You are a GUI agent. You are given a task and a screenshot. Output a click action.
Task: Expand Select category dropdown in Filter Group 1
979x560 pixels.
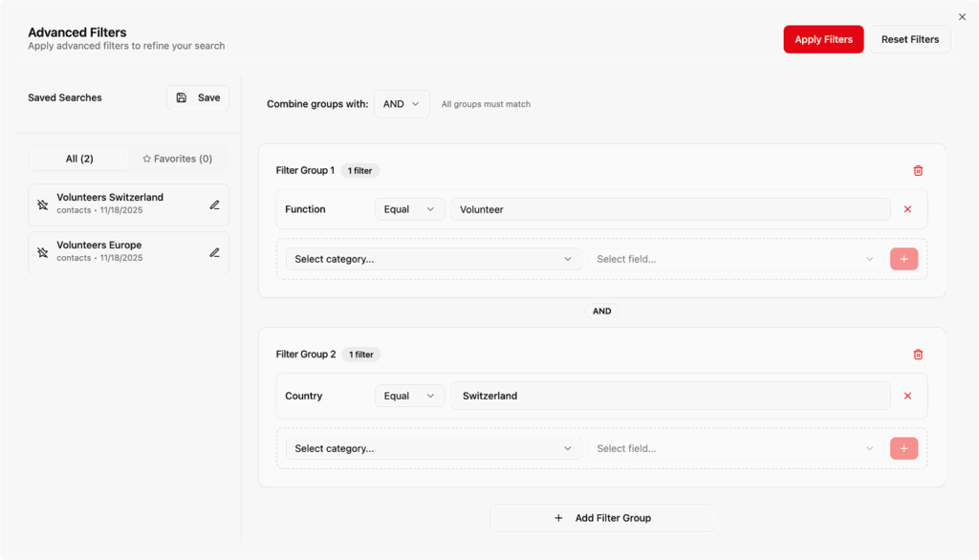click(x=433, y=259)
